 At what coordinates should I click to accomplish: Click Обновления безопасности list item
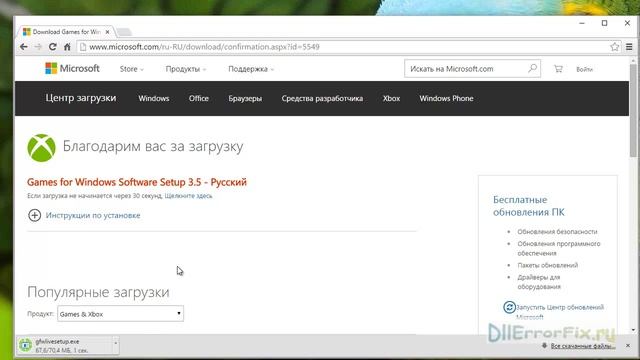click(557, 231)
